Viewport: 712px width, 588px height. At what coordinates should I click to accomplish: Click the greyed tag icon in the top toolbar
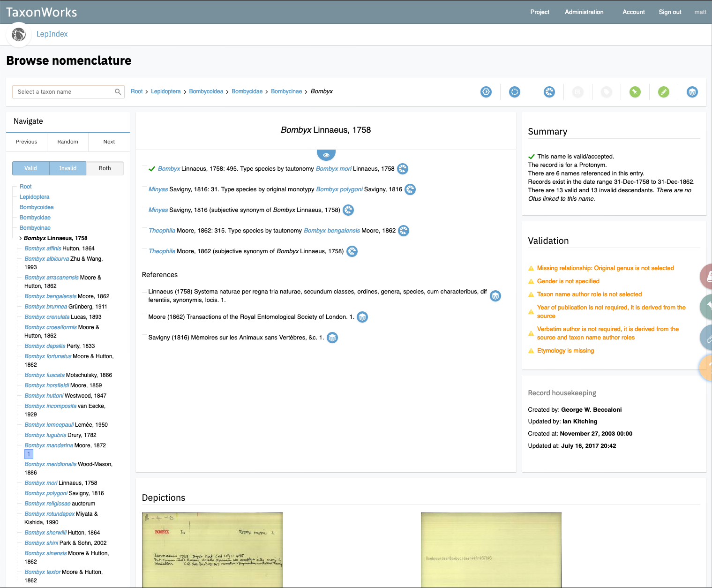click(607, 92)
